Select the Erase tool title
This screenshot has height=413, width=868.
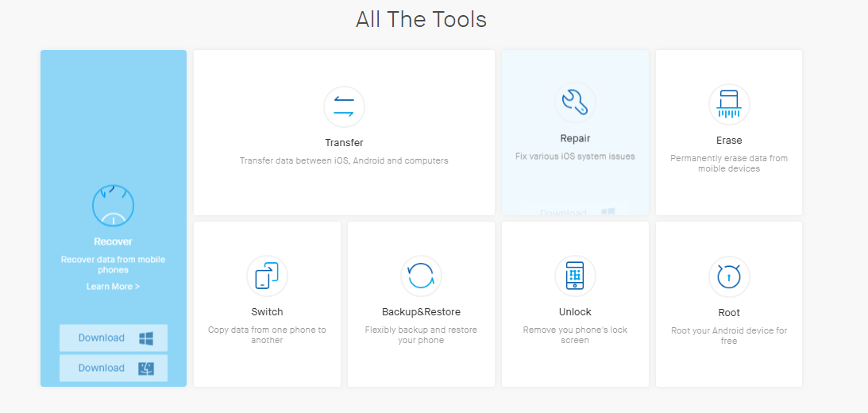click(x=729, y=141)
